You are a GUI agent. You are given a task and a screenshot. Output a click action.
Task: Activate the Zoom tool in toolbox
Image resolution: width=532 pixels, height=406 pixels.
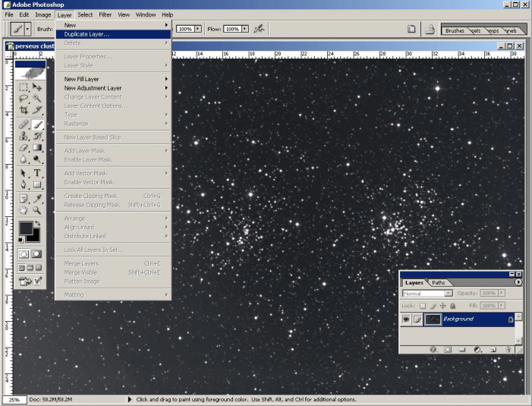pos(37,209)
